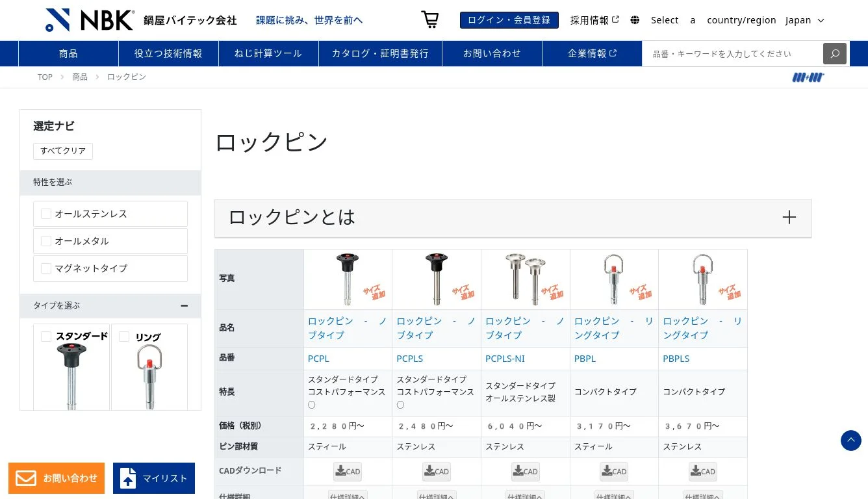Open the PBPL ring pin photo
Viewport: 868px width, 499px height.
[614, 279]
